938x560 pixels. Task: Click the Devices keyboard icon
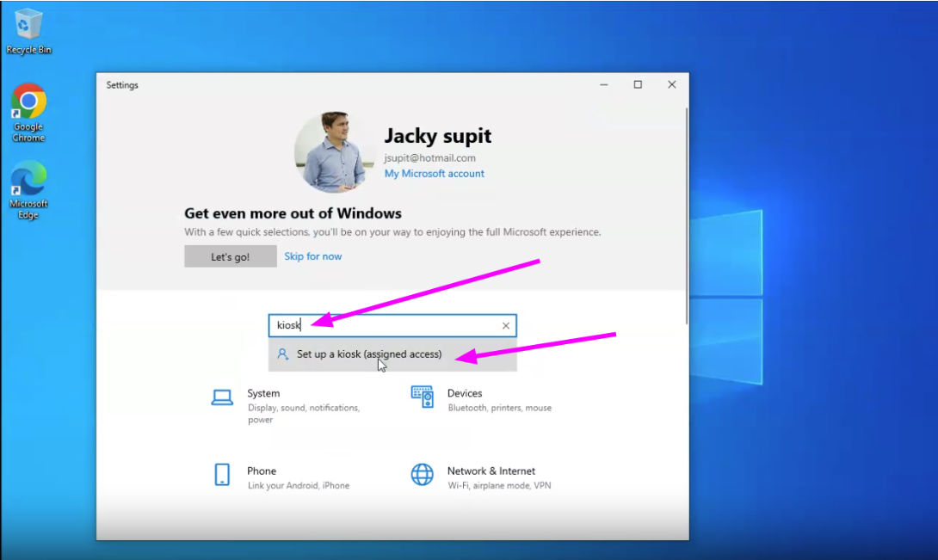[x=422, y=397]
